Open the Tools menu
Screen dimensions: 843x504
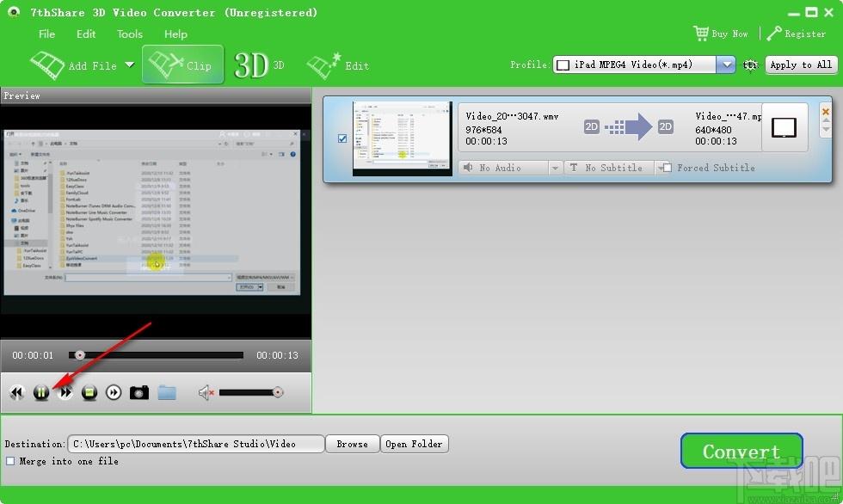tap(130, 34)
